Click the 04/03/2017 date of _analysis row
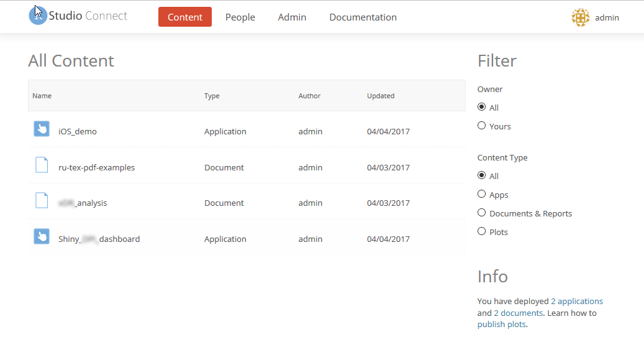This screenshot has height=347, width=644. click(388, 203)
